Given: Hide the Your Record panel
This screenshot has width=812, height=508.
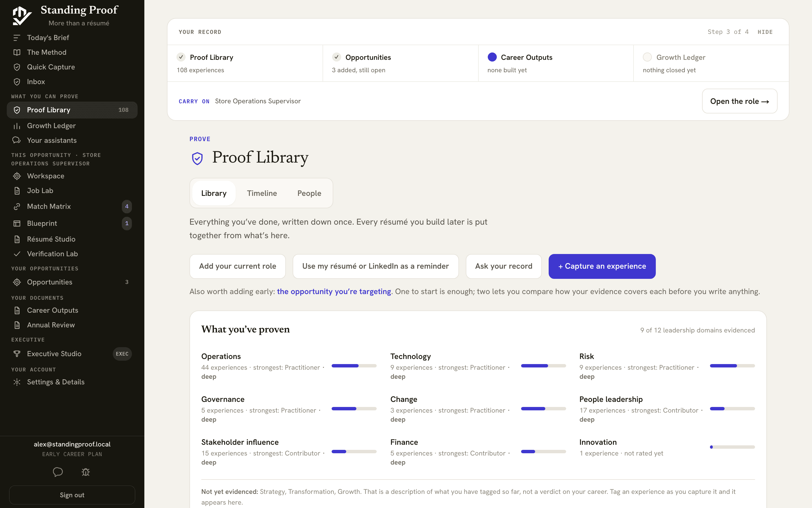Looking at the screenshot, I should [765, 32].
